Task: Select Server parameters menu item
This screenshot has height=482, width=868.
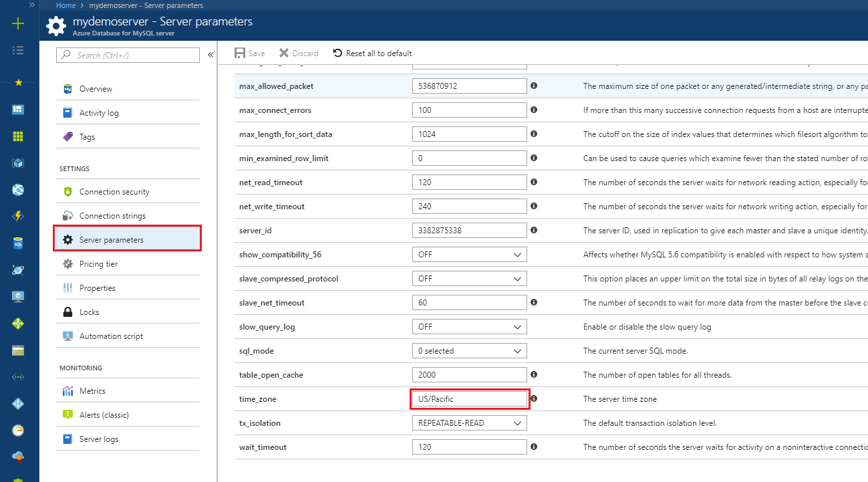Action: click(128, 239)
